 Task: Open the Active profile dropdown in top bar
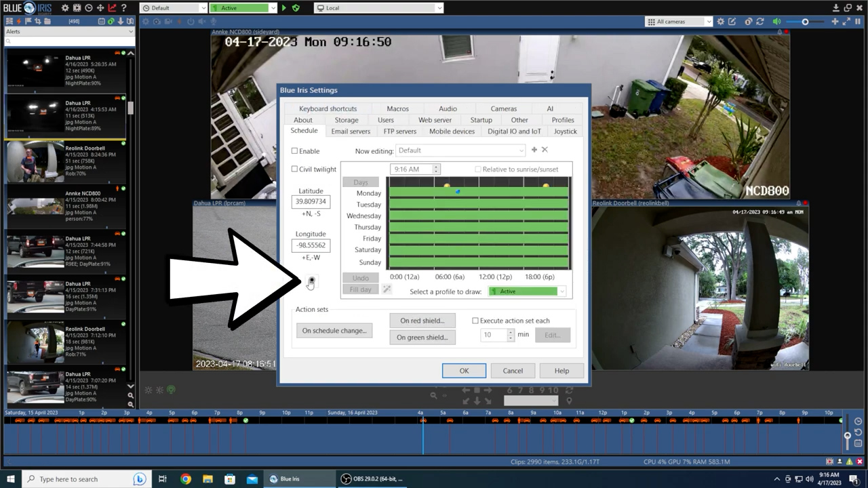pos(243,8)
